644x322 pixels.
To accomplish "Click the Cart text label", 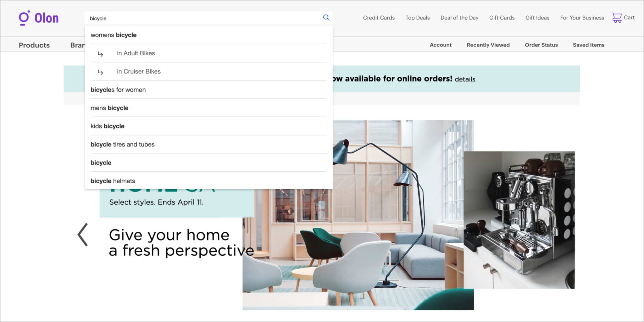I will point(629,18).
